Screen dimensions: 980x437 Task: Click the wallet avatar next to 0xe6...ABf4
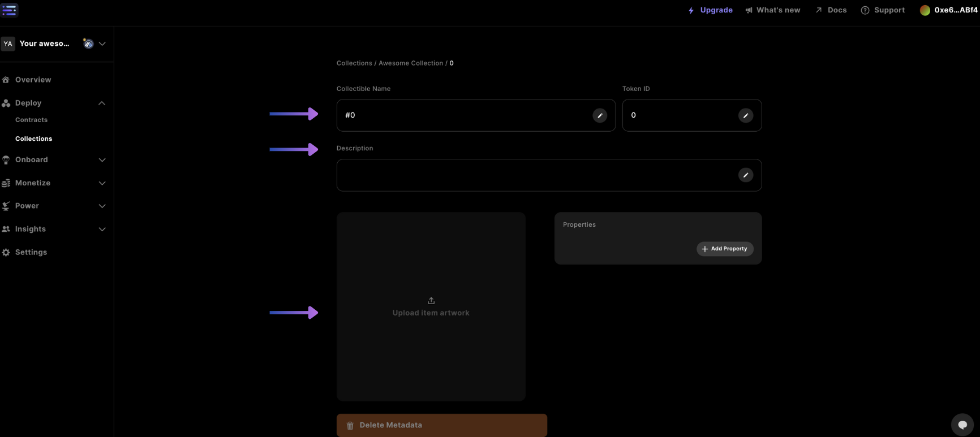(x=925, y=10)
